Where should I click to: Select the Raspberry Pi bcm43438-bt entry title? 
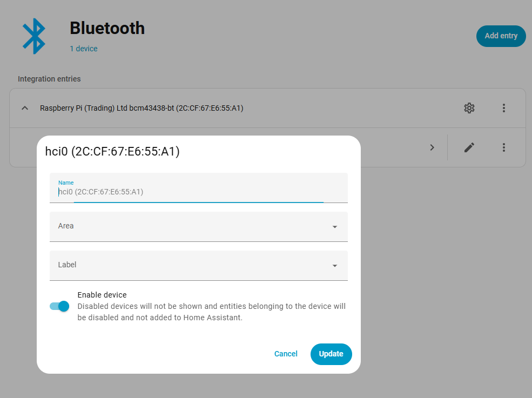click(142, 108)
